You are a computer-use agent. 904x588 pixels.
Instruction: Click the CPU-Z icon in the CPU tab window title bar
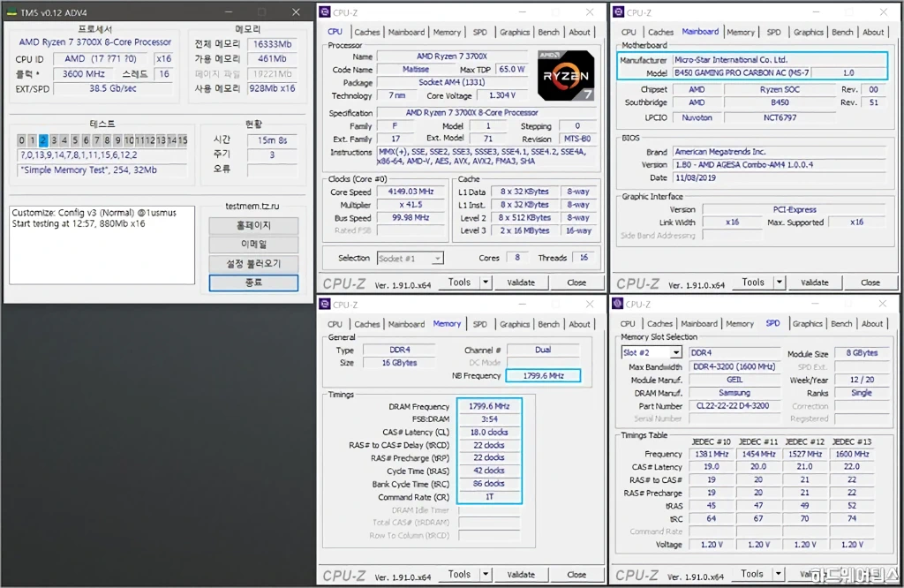325,12
